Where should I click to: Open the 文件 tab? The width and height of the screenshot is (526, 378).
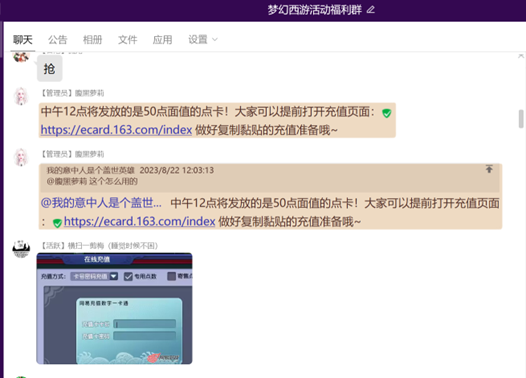pos(127,40)
